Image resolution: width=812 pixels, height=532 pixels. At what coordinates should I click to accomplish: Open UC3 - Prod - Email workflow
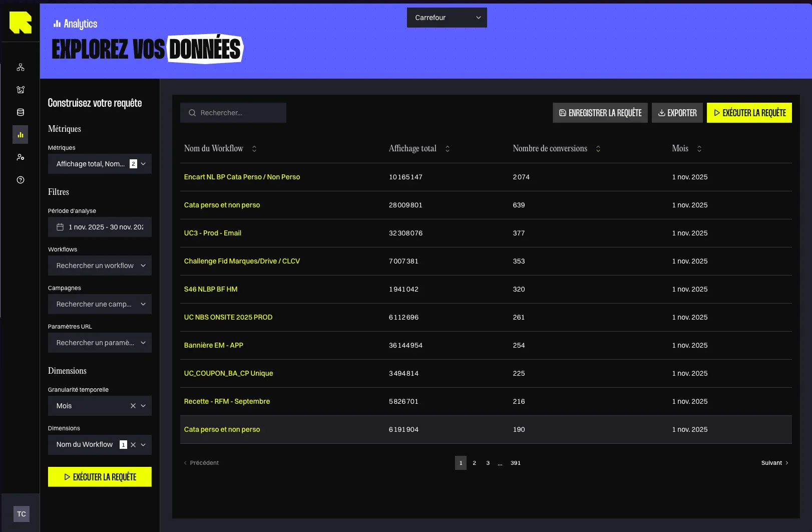point(212,233)
